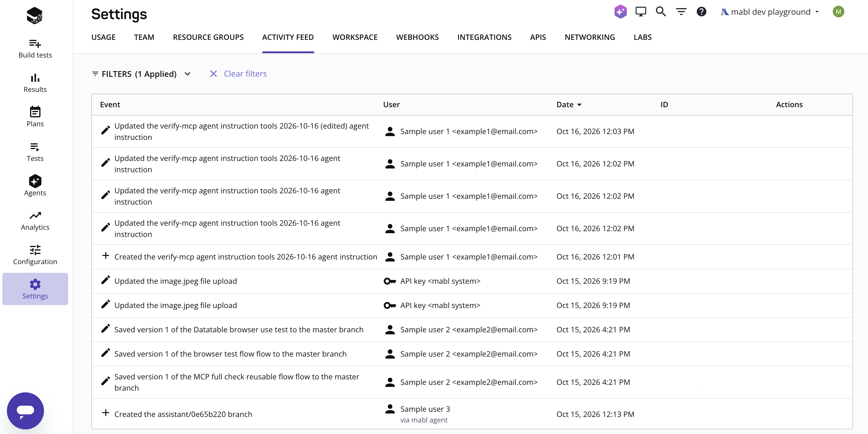The height and width of the screenshot is (434, 868).
Task: Click 'Saved version 1 of the browser test flow' event
Action: 230,354
